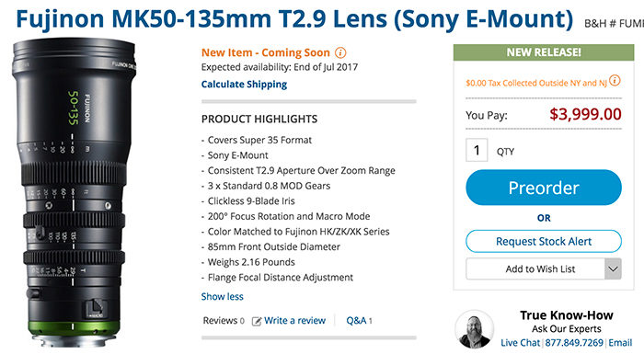Click the Preorder button
644x354 pixels.
coord(544,188)
